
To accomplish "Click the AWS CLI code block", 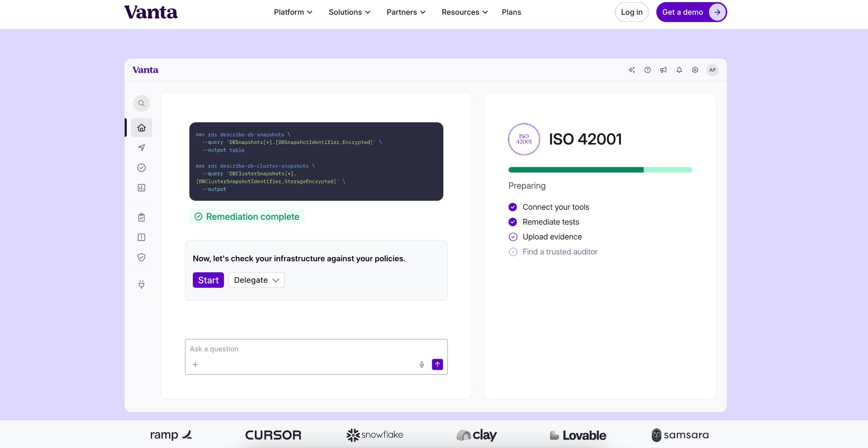I will click(316, 162).
